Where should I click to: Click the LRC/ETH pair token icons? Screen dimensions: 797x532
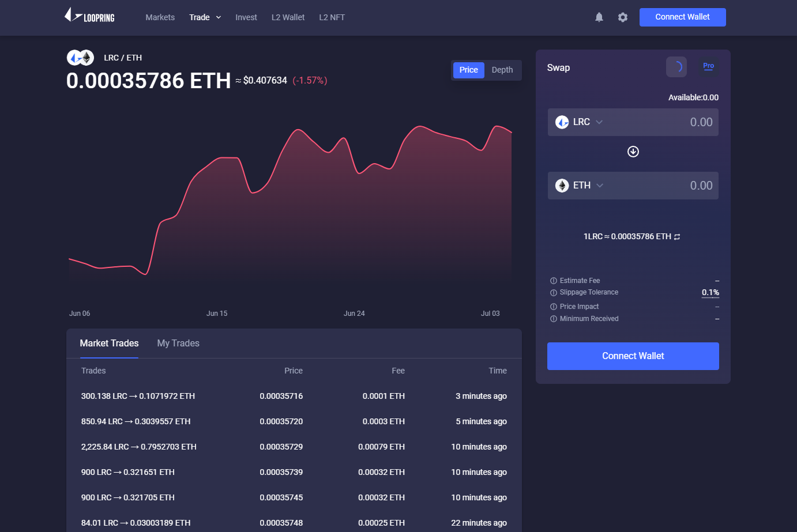(80, 58)
